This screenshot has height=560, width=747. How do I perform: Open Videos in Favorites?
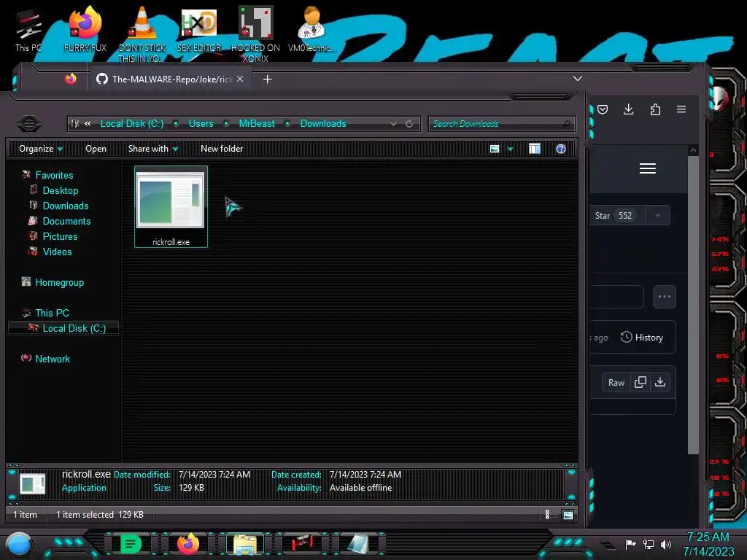pyautogui.click(x=57, y=252)
